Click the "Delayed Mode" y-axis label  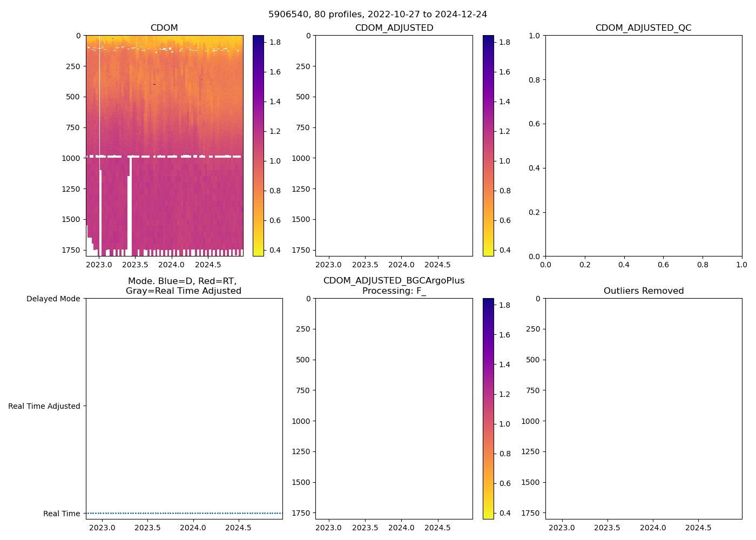pyautogui.click(x=53, y=299)
